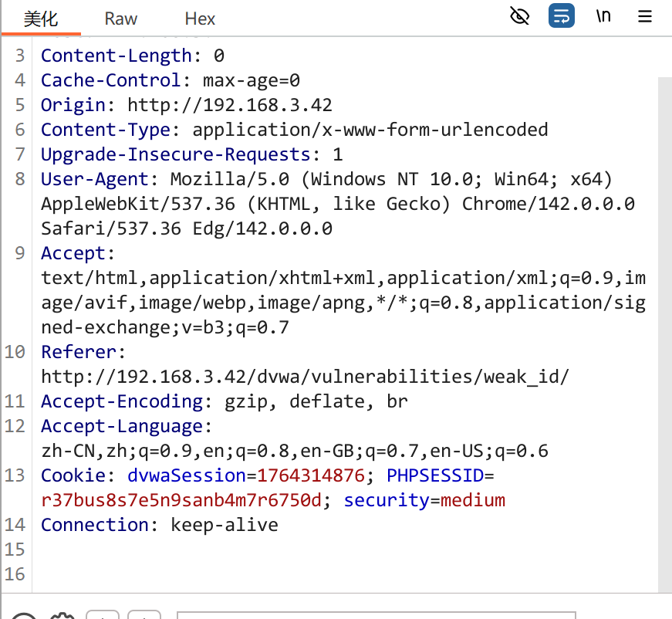Click the Origin header name
The width and height of the screenshot is (672, 619).
coord(73,105)
